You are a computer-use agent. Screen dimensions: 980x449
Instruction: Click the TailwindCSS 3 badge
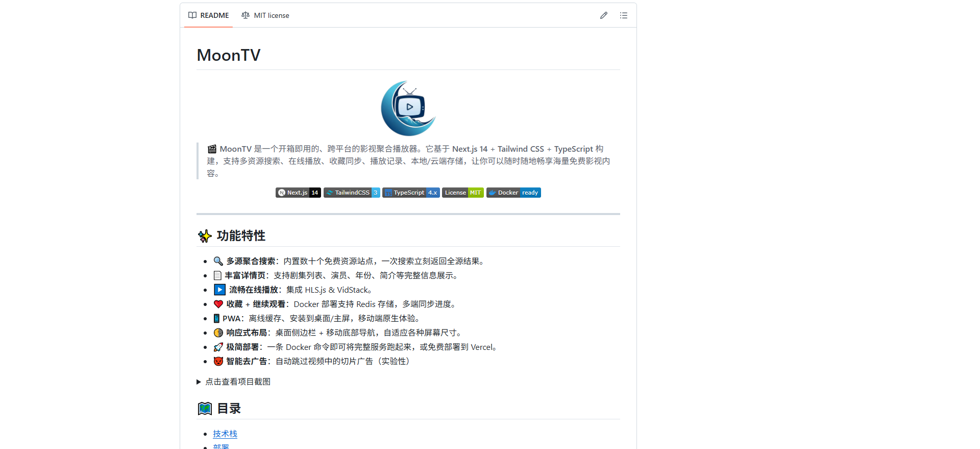click(x=352, y=193)
